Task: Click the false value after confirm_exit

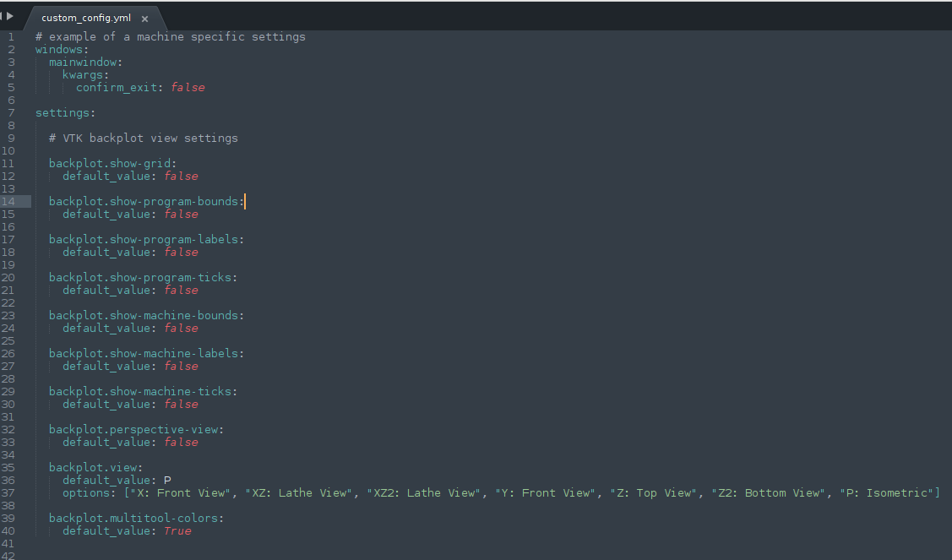Action: 188,88
